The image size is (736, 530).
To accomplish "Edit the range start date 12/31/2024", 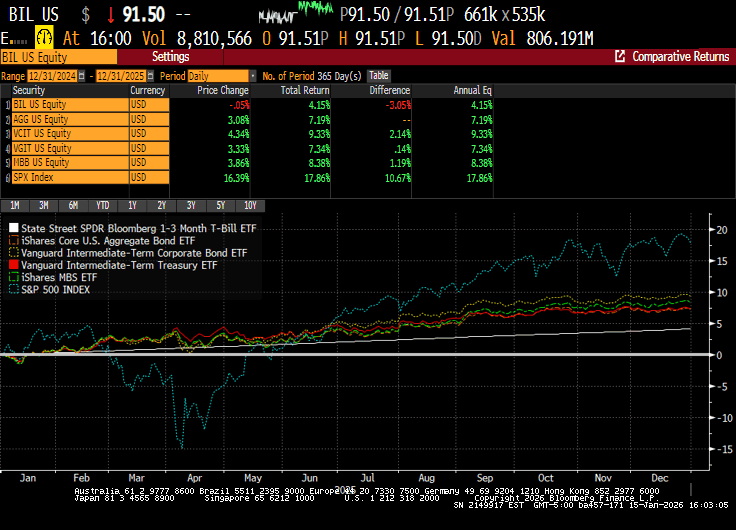I will pyautogui.click(x=52, y=76).
